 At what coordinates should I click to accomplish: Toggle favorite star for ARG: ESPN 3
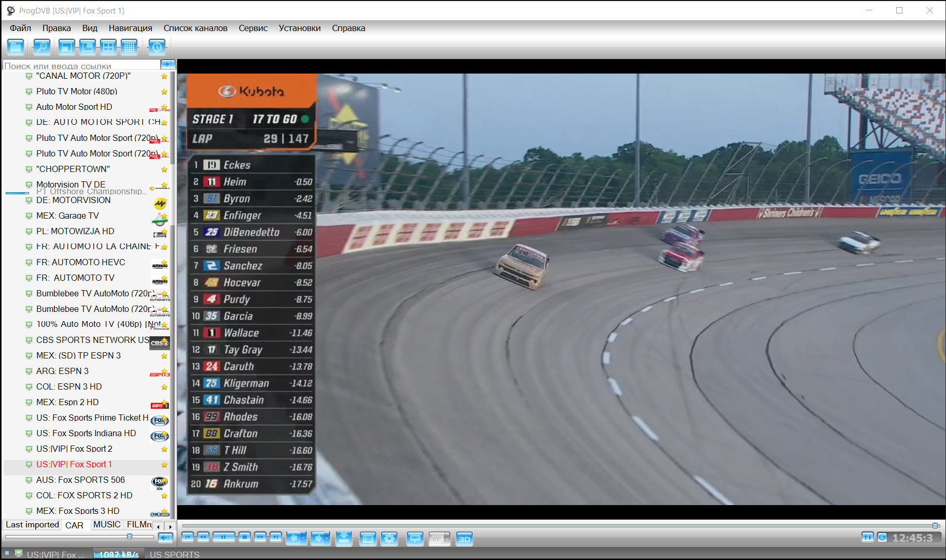(164, 371)
